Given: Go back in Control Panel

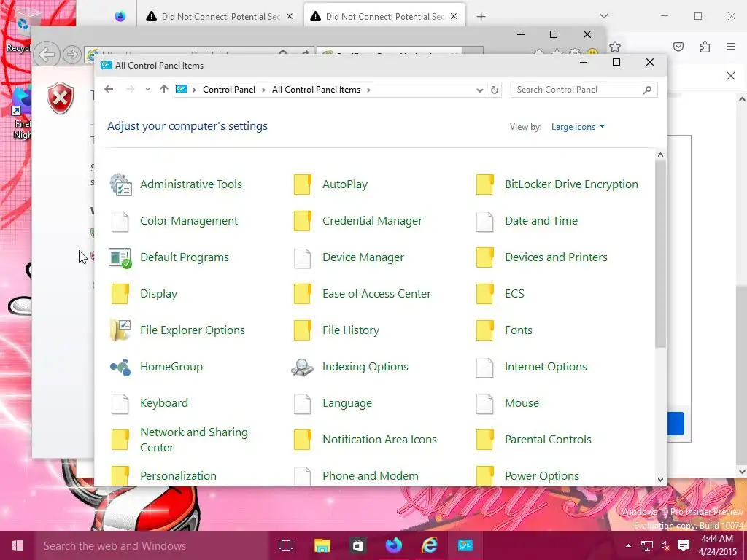Looking at the screenshot, I should pyautogui.click(x=109, y=90).
